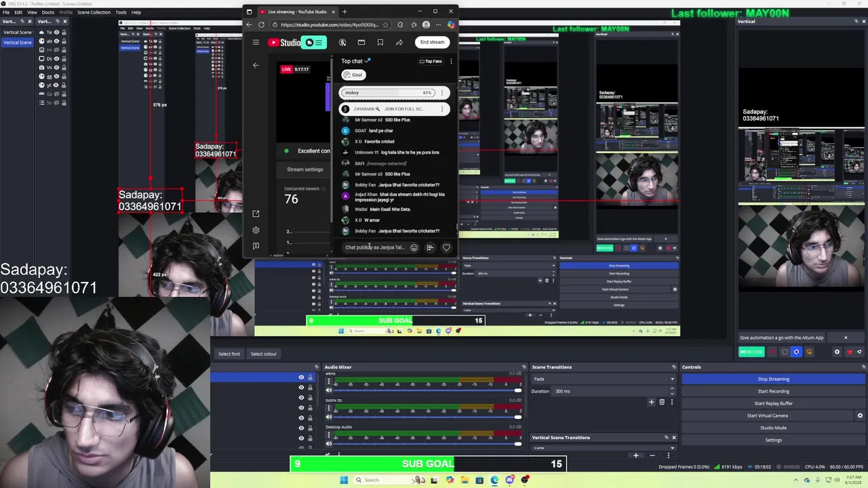Open emoji picker in chat box

414,247
